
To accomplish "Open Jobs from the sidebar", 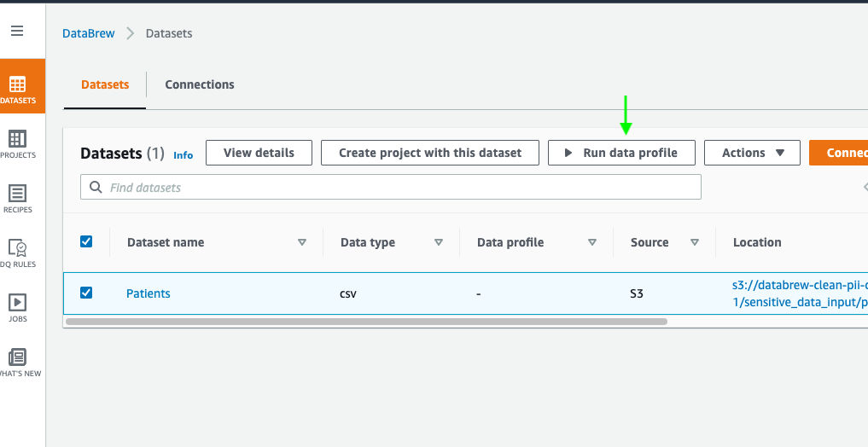I will pos(17,308).
